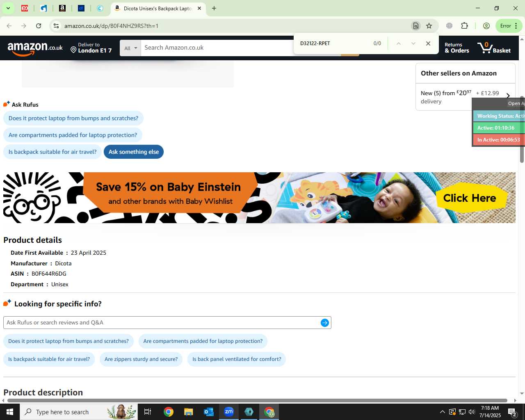The image size is (525, 420).
Task: Select the Dicota Unisex's Backpack tab
Action: (157, 8)
